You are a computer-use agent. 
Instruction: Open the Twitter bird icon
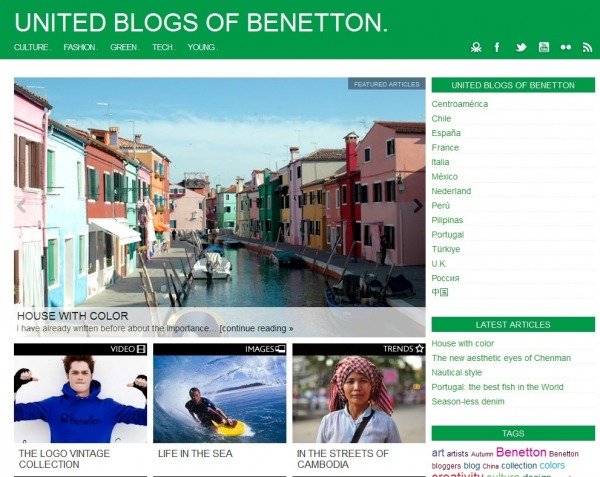[521, 47]
